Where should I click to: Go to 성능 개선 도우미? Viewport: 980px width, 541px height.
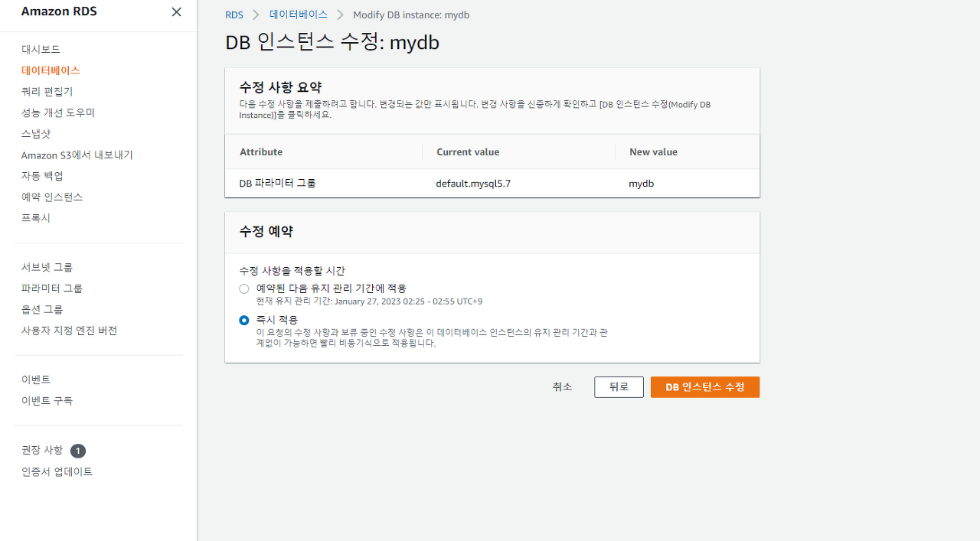pyautogui.click(x=58, y=112)
